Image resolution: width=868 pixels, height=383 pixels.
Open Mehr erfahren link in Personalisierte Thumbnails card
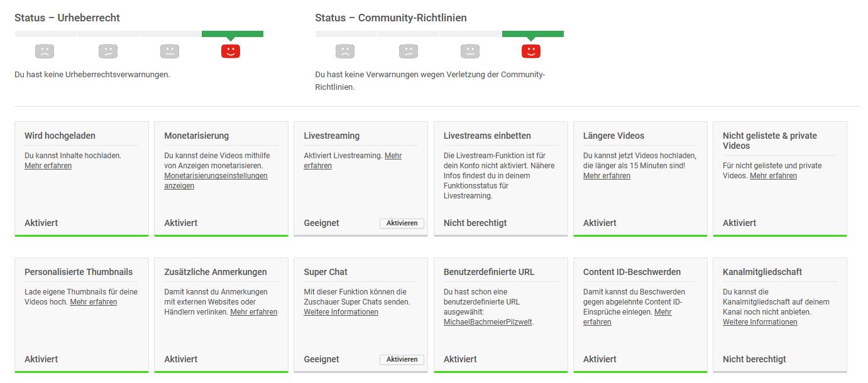[x=93, y=302]
